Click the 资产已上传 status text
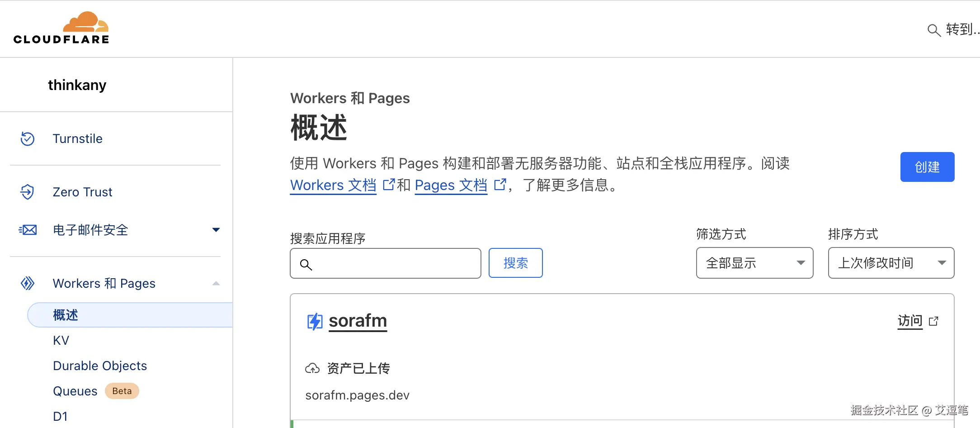 click(x=358, y=368)
